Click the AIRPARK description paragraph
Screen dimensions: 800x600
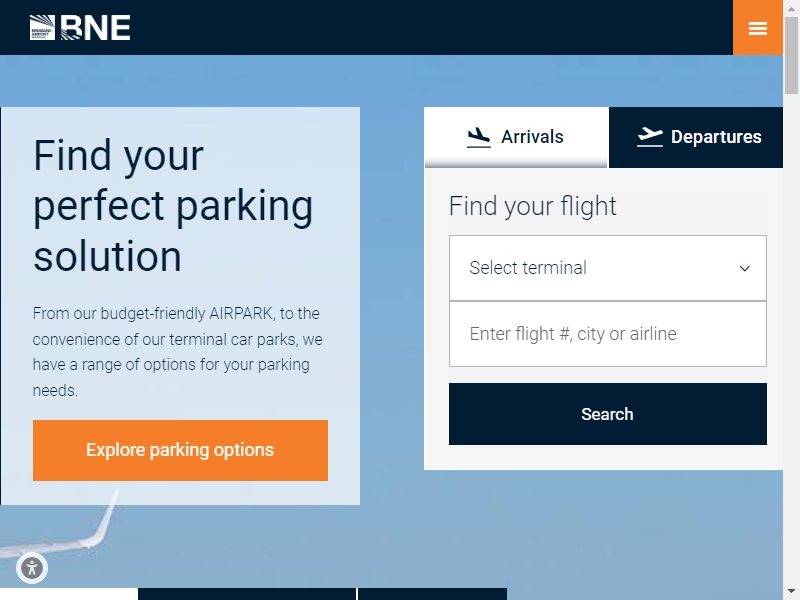pos(178,352)
